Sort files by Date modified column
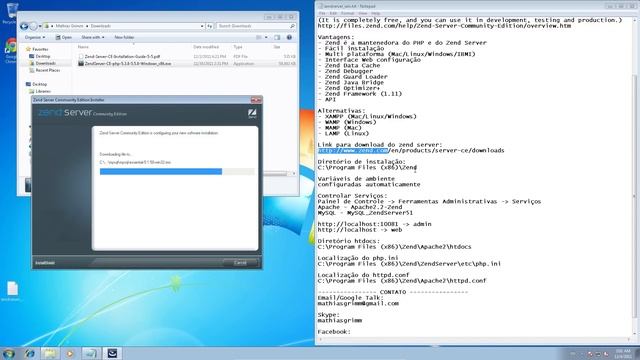640x360 pixels. point(206,47)
